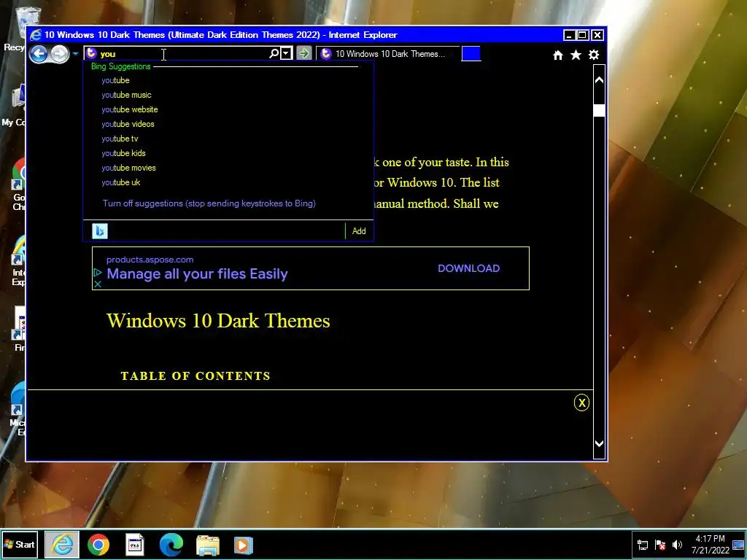Viewport: 747px width, 560px height.
Task: Select the '10 Windows 10 Dark Themes' tab
Action: tap(388, 54)
